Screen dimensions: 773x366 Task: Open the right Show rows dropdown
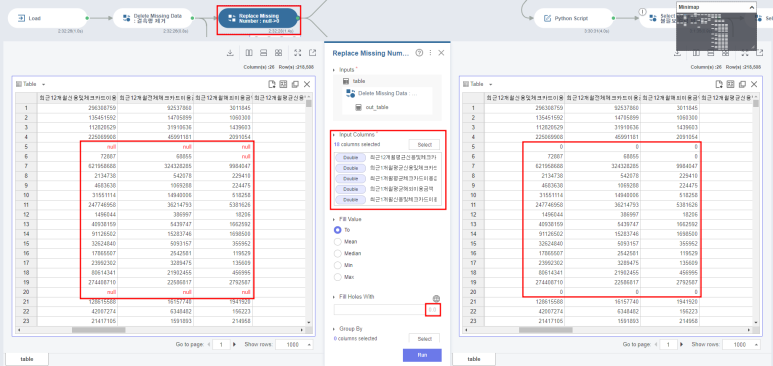[x=741, y=345]
